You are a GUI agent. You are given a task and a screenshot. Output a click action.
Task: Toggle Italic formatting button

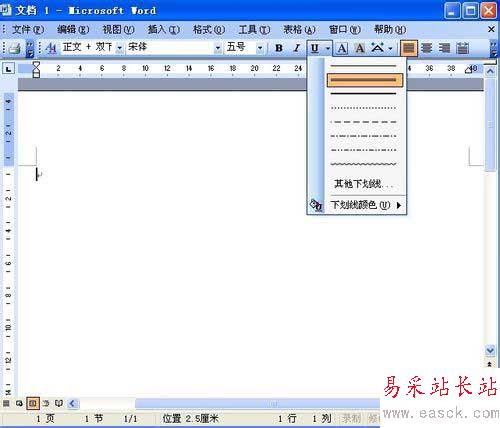(296, 48)
